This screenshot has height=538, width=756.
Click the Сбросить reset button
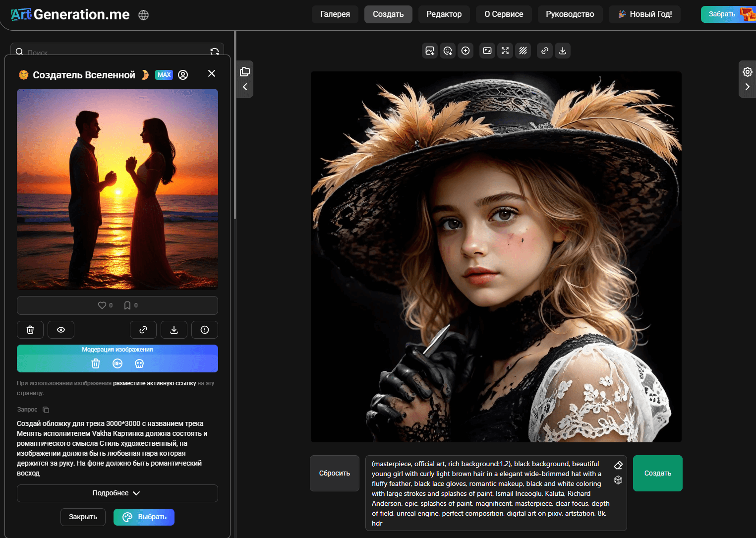click(335, 474)
